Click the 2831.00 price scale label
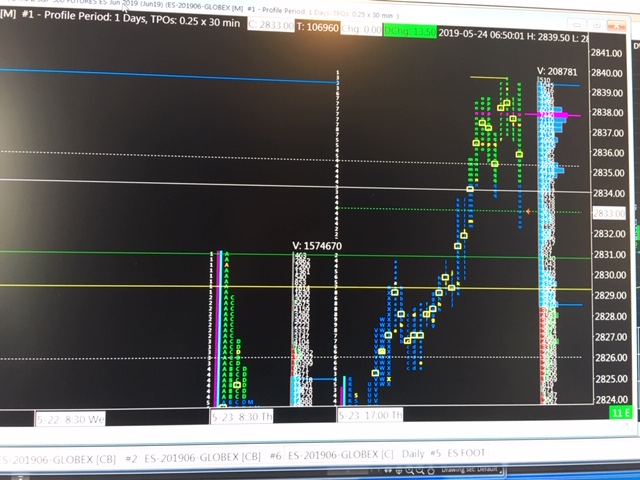Screen dimensions: 640x480 (610, 254)
